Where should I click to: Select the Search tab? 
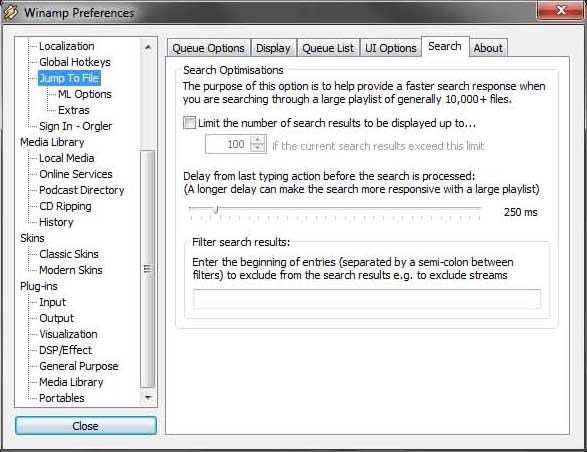coord(445,46)
